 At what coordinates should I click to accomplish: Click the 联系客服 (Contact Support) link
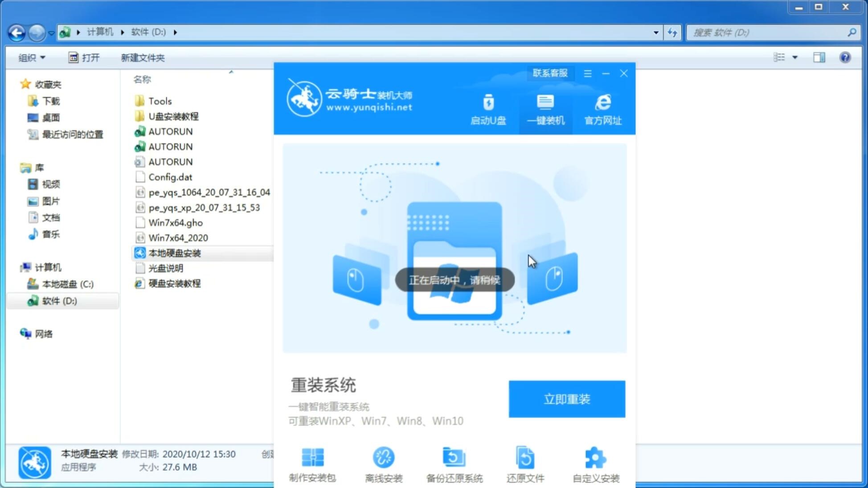coord(549,72)
